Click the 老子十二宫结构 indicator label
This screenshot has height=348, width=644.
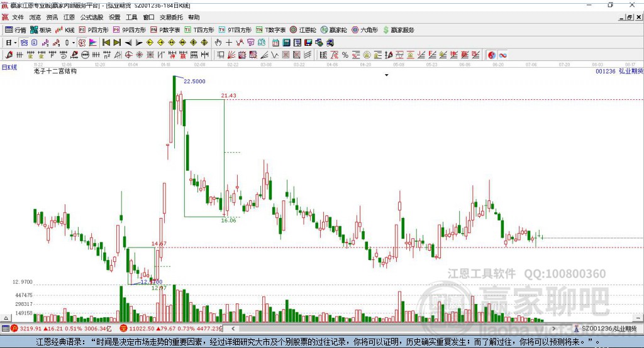pos(55,71)
